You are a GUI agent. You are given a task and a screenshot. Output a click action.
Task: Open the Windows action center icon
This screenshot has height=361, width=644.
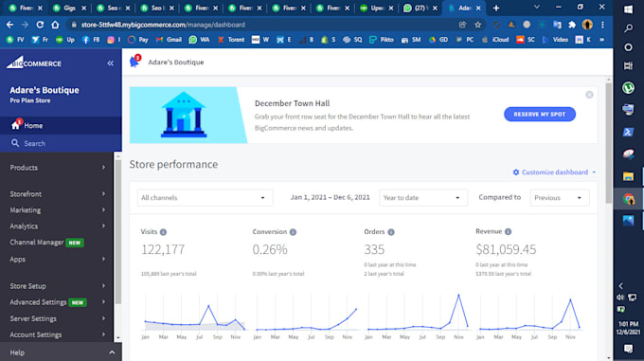(628, 349)
